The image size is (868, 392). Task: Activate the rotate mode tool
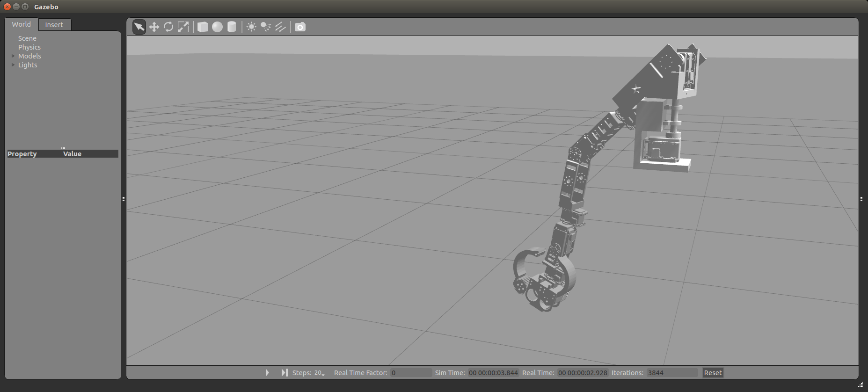point(168,27)
